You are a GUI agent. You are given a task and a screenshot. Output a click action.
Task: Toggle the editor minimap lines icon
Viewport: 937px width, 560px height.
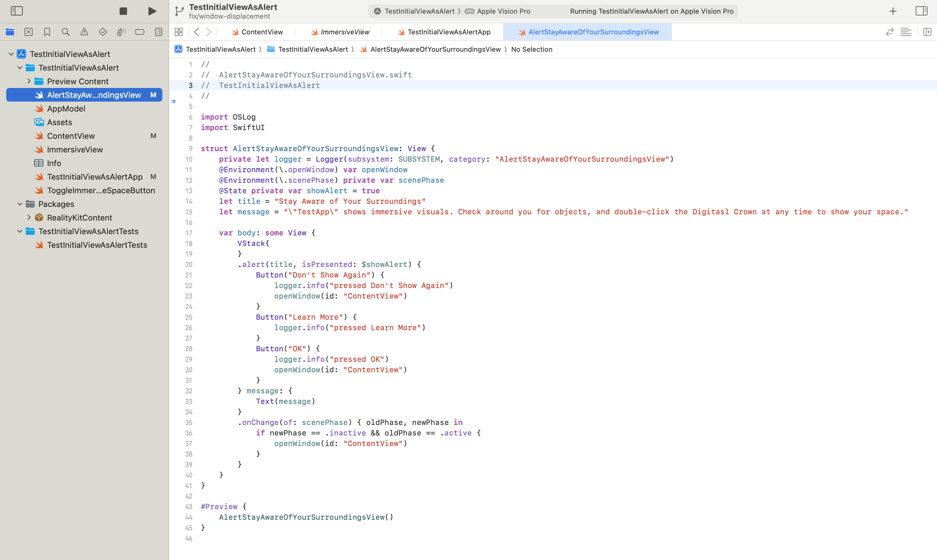pos(906,32)
